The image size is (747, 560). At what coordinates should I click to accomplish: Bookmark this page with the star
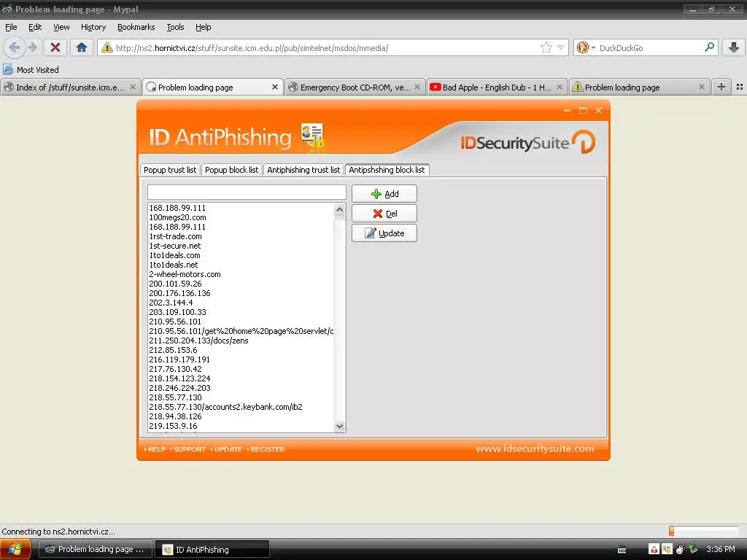pyautogui.click(x=546, y=47)
